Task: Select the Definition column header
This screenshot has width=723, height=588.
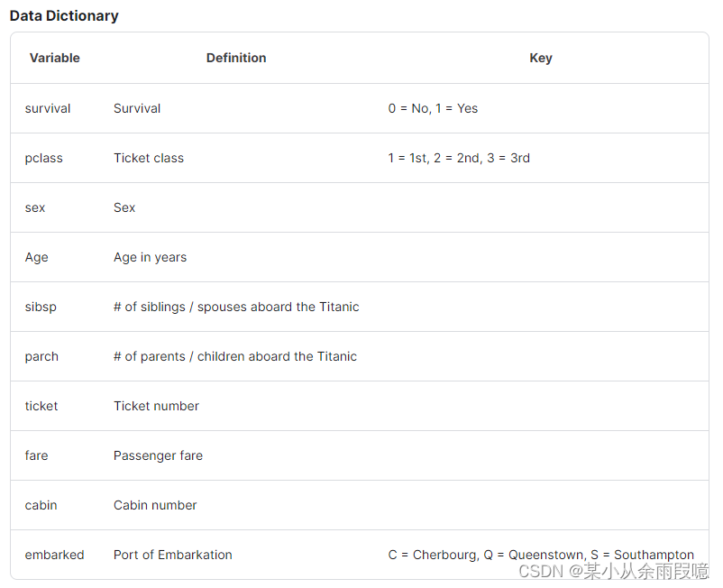Action: (x=236, y=58)
